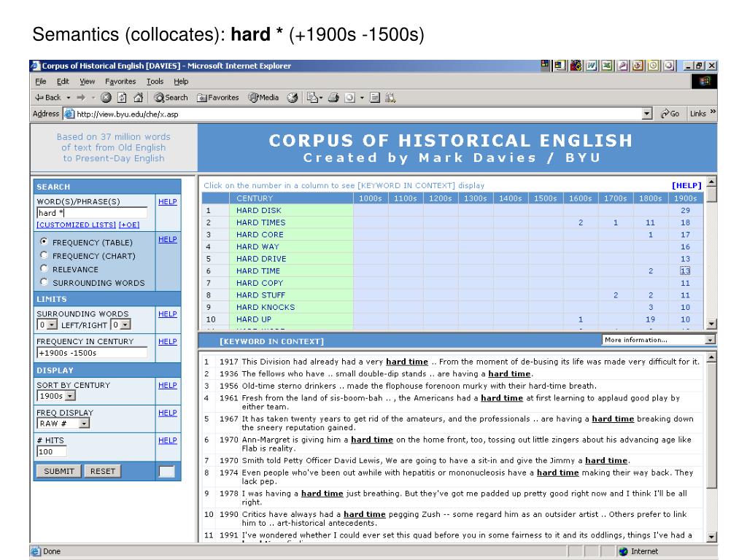Click the FREQUENCY IN CENTURY input field
The width and height of the screenshot is (747, 560).
[x=93, y=353]
